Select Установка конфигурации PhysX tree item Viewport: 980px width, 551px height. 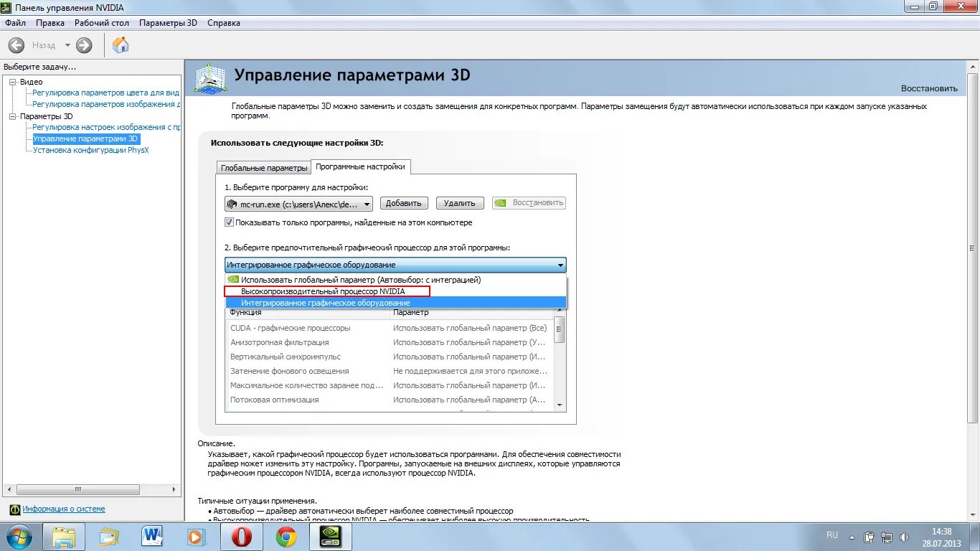click(x=90, y=150)
